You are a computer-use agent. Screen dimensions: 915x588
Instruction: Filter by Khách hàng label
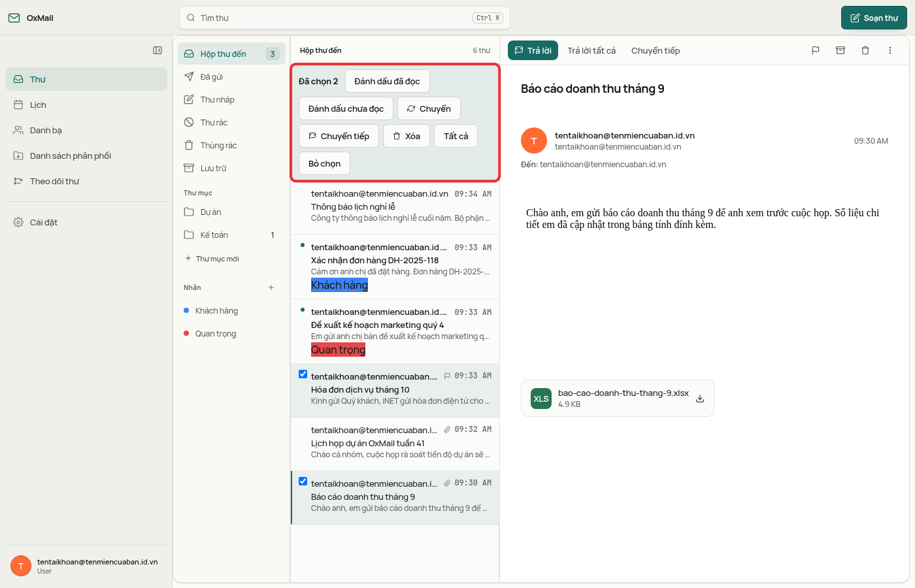[231, 310]
